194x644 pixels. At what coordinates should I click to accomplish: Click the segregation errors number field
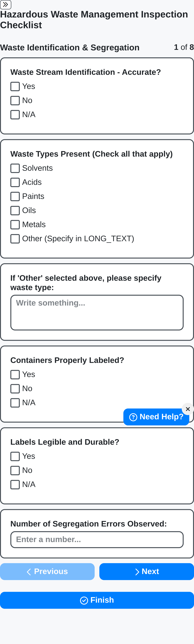click(x=97, y=539)
